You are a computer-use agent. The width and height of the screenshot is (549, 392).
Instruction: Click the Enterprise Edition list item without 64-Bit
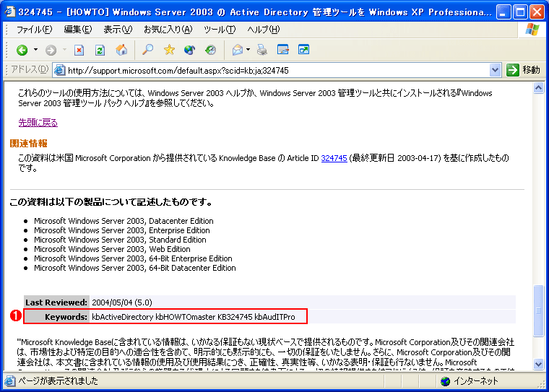coord(122,230)
